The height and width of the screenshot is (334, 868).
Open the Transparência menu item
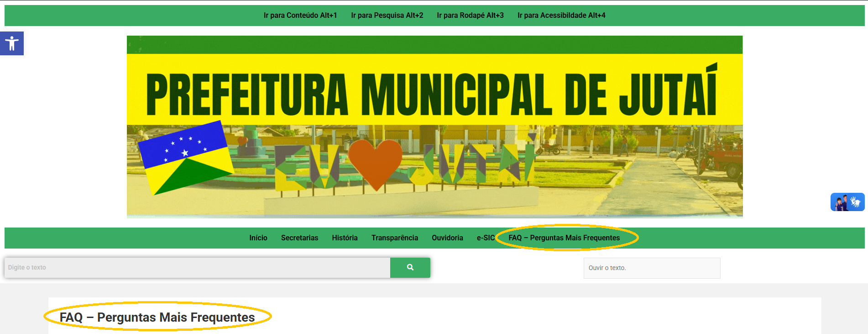[394, 238]
